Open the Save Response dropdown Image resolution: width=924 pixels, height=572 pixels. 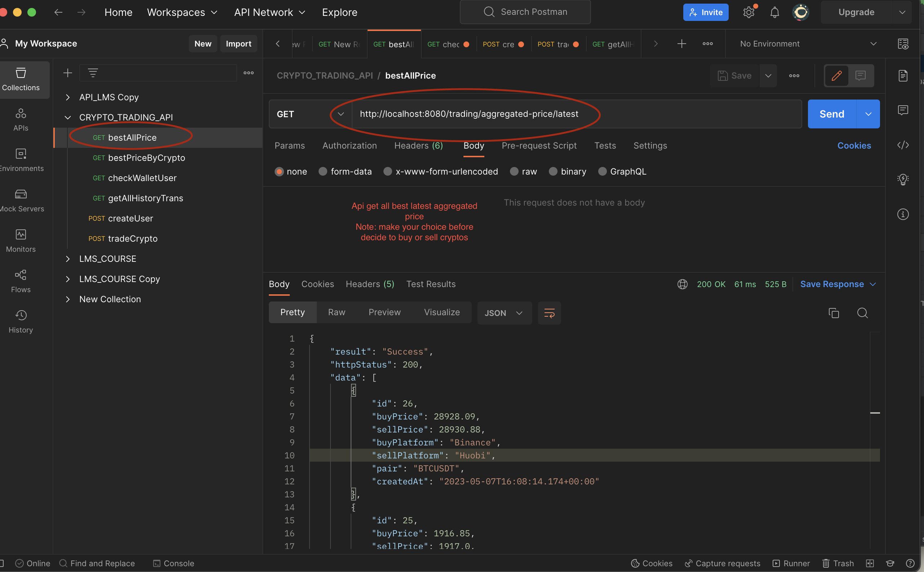pyautogui.click(x=838, y=284)
